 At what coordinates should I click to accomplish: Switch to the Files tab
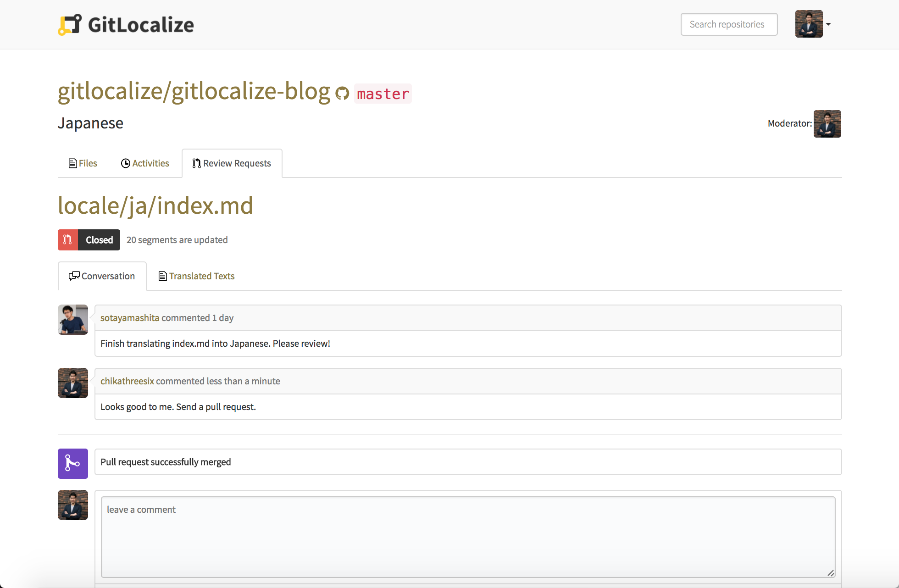point(83,163)
